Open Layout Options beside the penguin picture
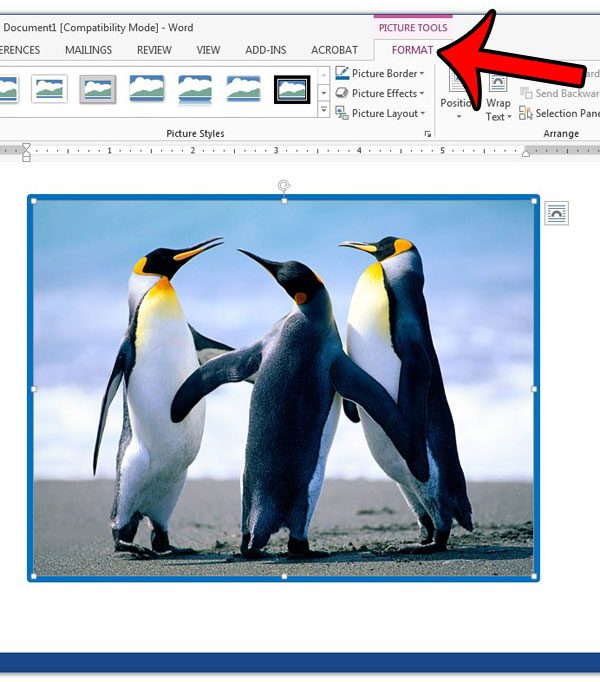The height and width of the screenshot is (682, 600). point(557,213)
